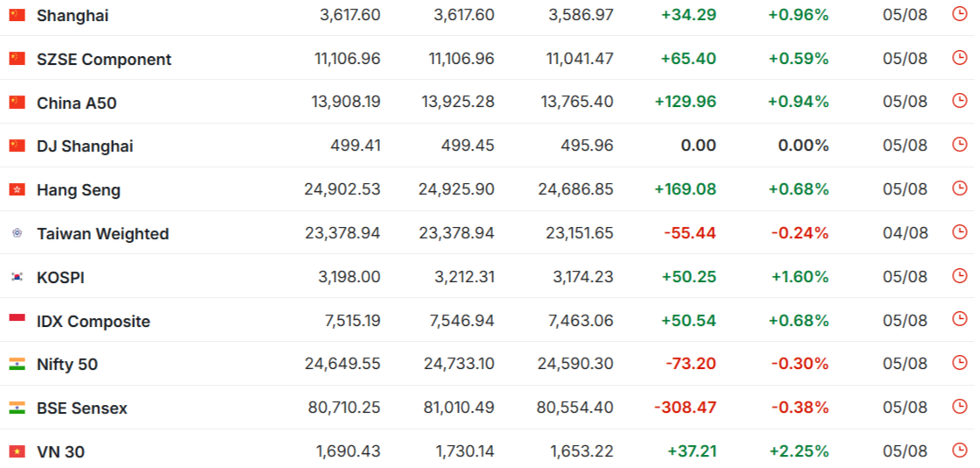
Task: Click the clock icon for KOSPI
Action: (959, 276)
